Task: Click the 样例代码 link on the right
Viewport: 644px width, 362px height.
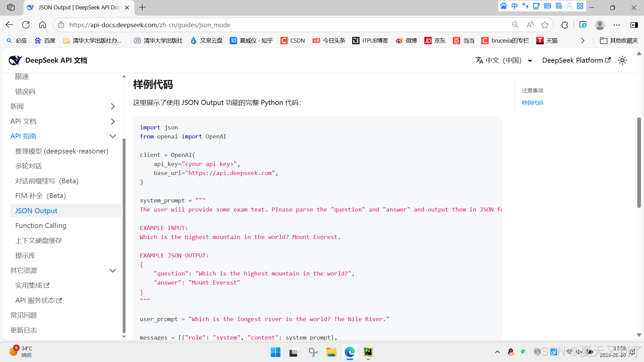Action: click(532, 103)
